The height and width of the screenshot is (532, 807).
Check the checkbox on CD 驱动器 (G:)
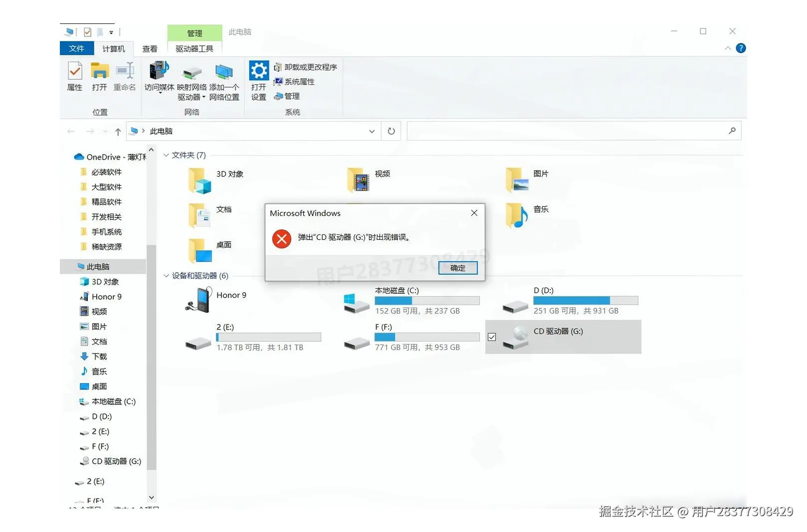[x=492, y=337]
